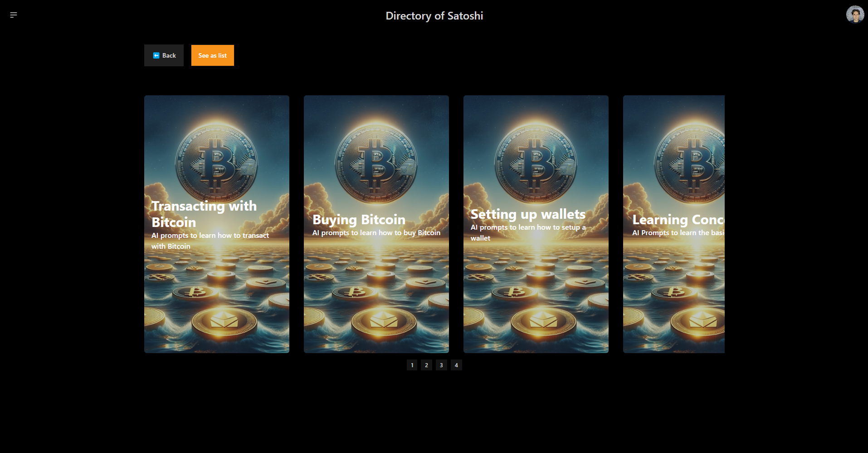
Task: Open the Setting up wallets card
Action: point(536,224)
